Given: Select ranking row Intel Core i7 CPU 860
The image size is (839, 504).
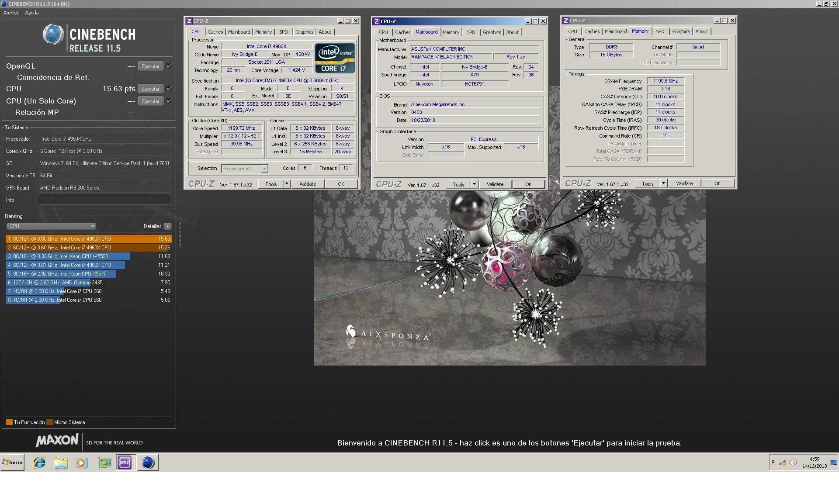Looking at the screenshot, I should coord(89,300).
